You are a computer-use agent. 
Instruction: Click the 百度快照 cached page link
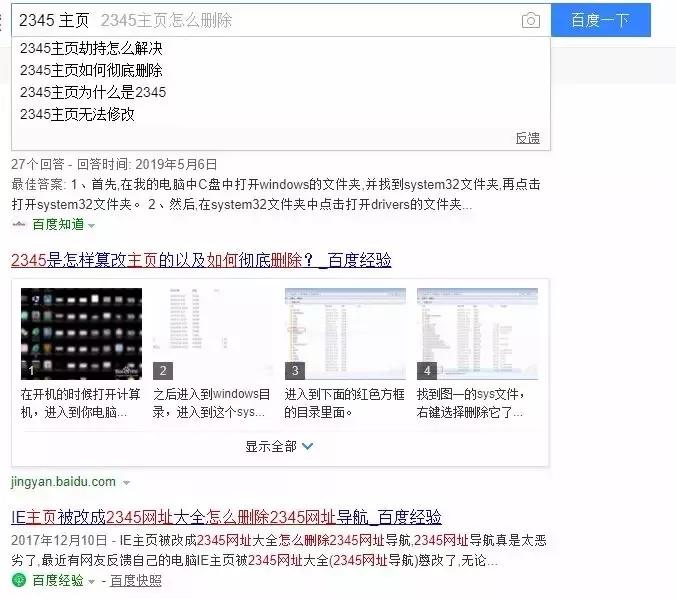pos(135,580)
